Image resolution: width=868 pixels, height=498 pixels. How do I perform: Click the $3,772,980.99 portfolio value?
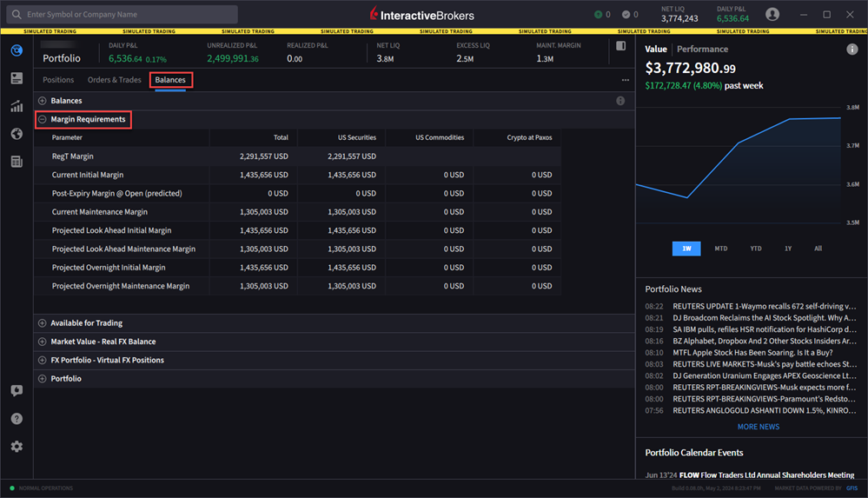click(x=690, y=68)
